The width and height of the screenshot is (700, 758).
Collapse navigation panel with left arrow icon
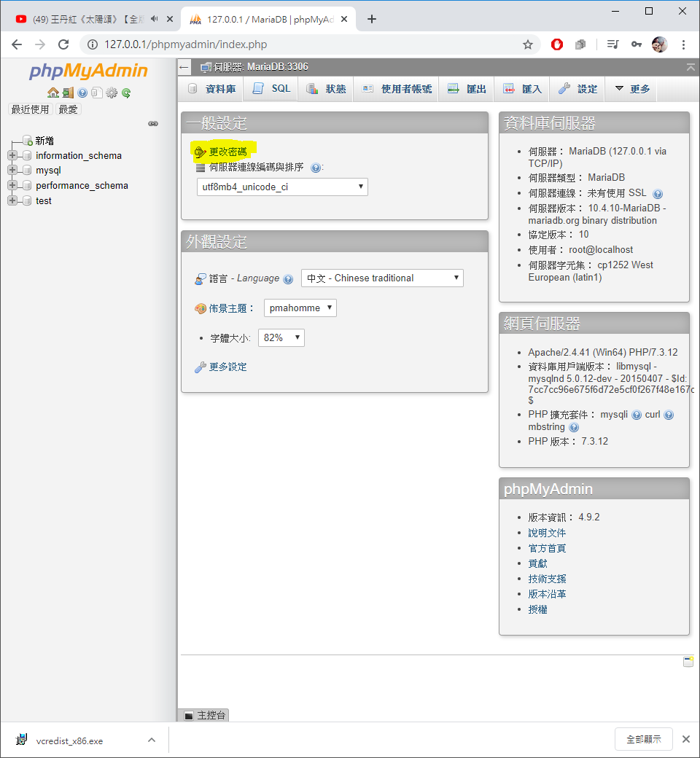tap(184, 67)
